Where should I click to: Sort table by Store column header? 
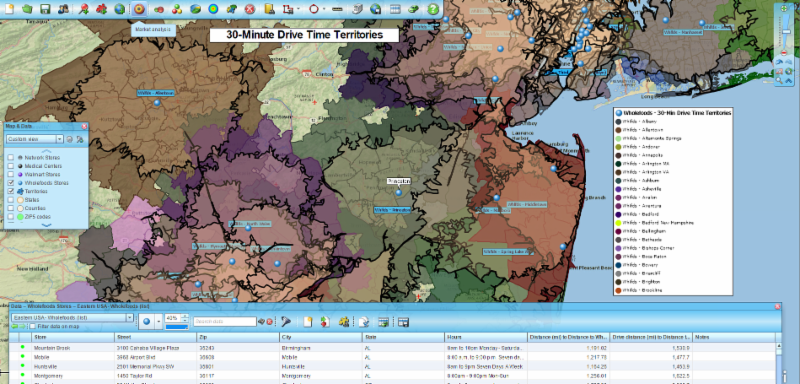73,337
